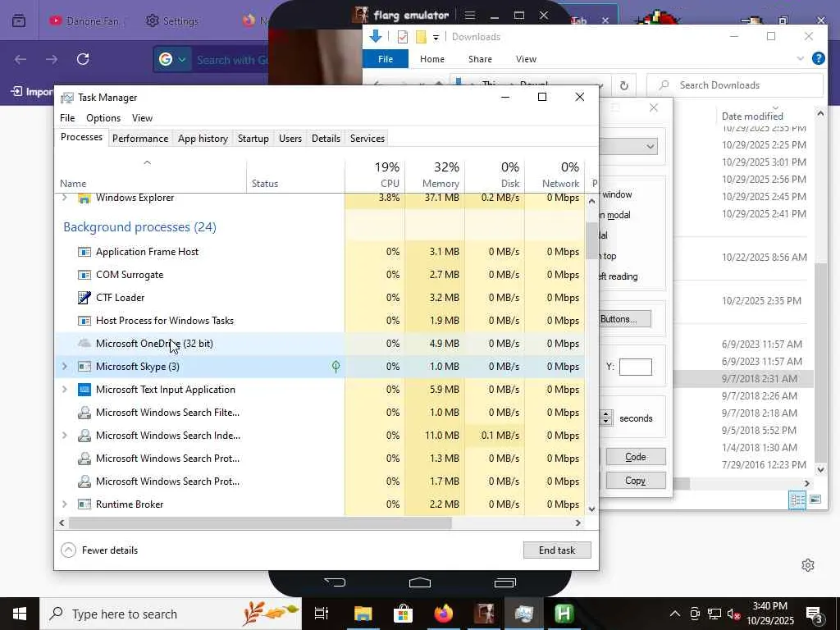Switch to the App history tab
Image resolution: width=840 pixels, height=630 pixels.
point(203,138)
